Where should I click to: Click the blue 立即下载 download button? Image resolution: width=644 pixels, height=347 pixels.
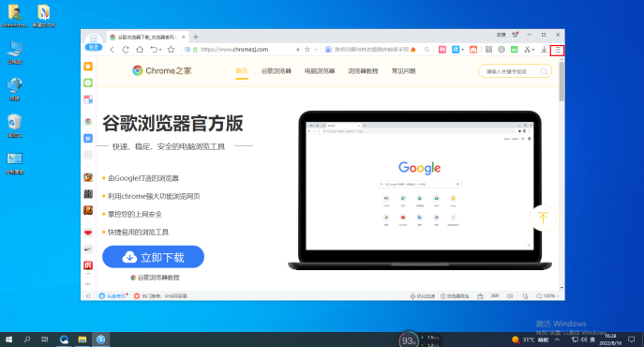pos(153,257)
